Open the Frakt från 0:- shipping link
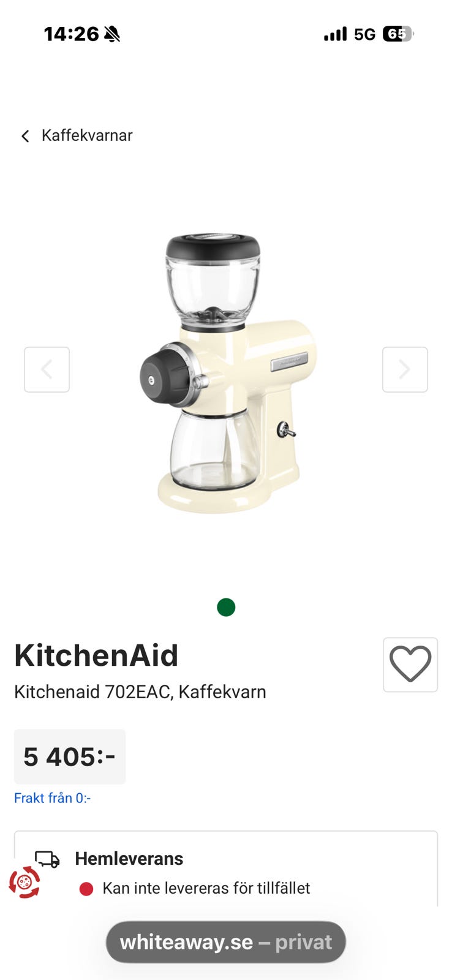Screen dimensions: 452x980 tap(52, 798)
